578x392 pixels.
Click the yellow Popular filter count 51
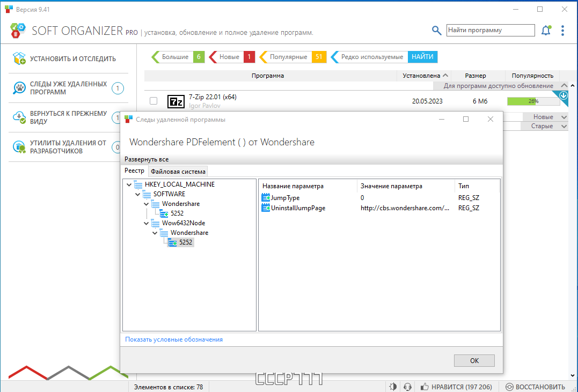click(x=319, y=57)
